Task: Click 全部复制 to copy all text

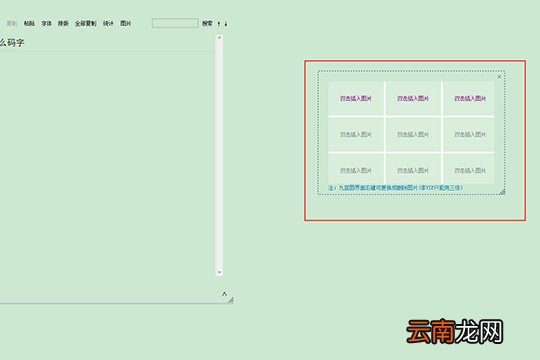Action: click(x=85, y=23)
